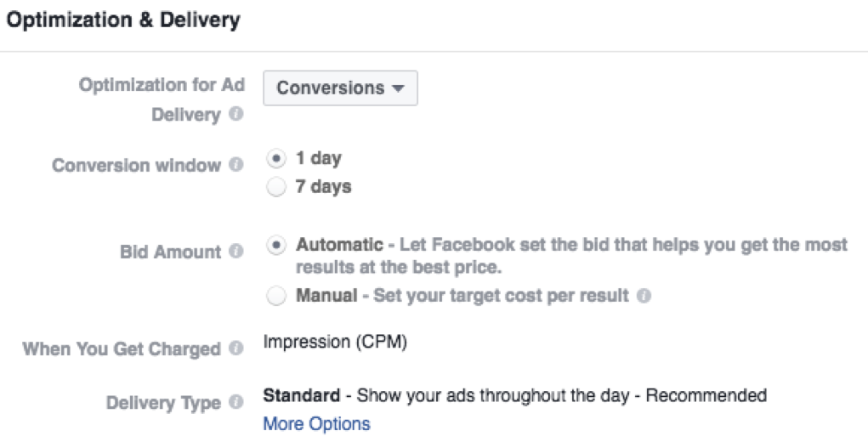Screen dimensions: 868x442
Task: Click the Delivery Type field label
Action: tap(163, 403)
